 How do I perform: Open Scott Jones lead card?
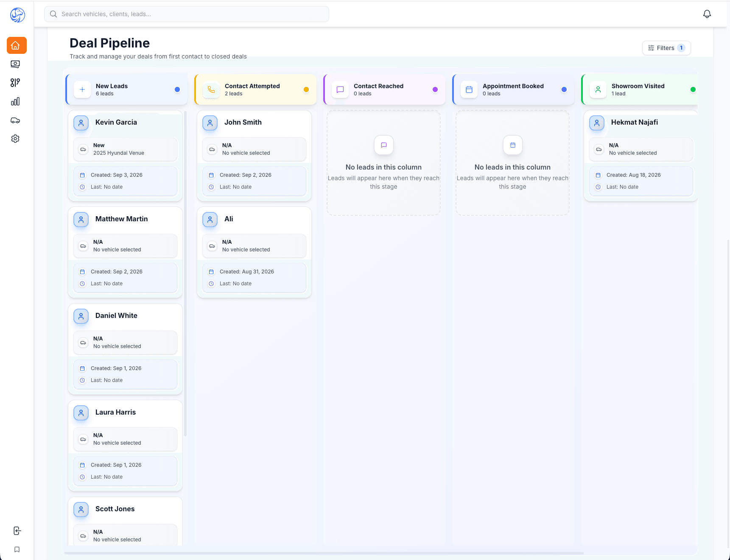pos(126,521)
